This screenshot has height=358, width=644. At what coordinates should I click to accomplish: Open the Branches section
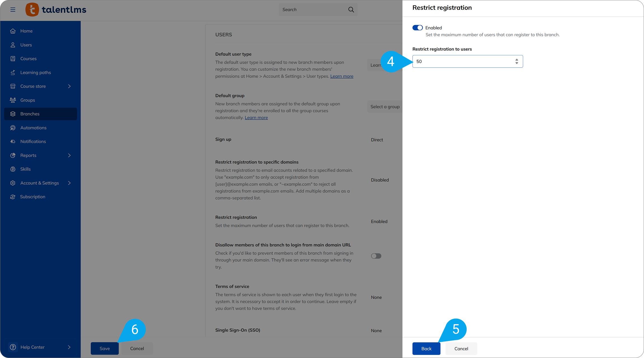[30, 114]
